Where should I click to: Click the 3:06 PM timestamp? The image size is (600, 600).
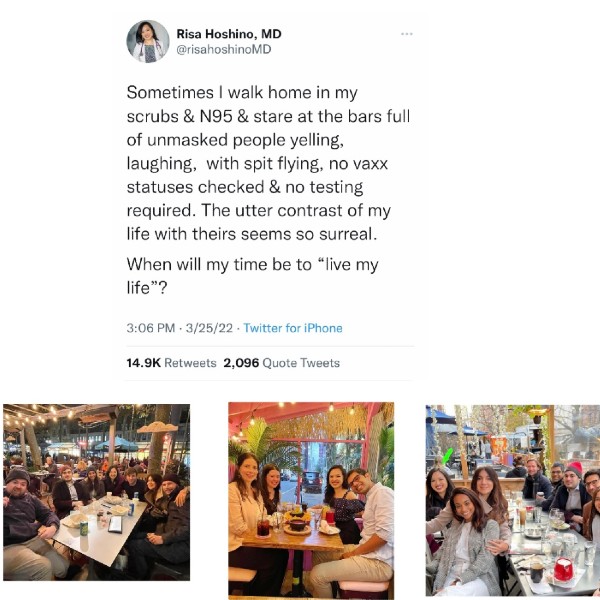pos(151,328)
